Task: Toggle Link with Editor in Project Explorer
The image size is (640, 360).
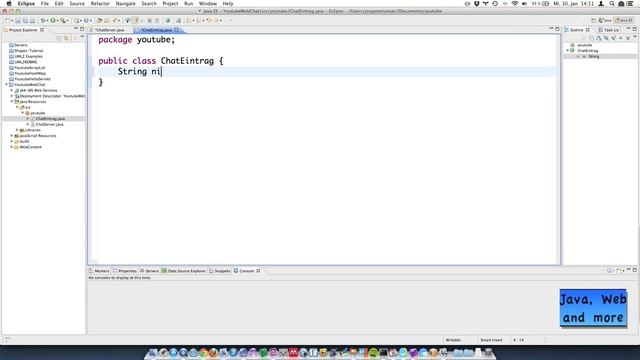Action: [x=67, y=38]
